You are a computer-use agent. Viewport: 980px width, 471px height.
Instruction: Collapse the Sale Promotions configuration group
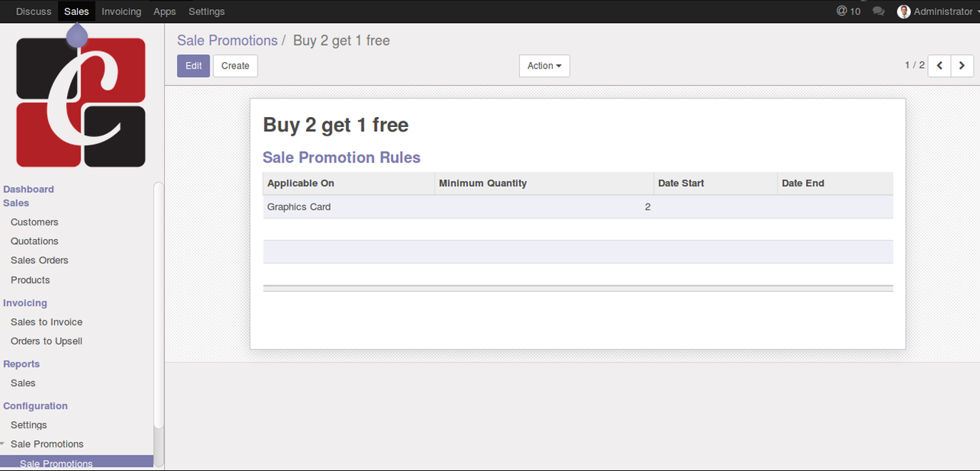[x=3, y=444]
